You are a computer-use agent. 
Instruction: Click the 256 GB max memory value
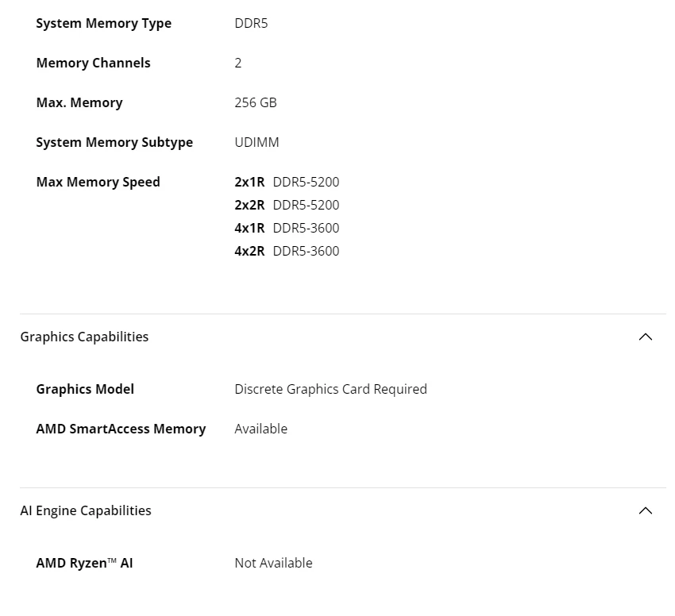[x=256, y=102]
